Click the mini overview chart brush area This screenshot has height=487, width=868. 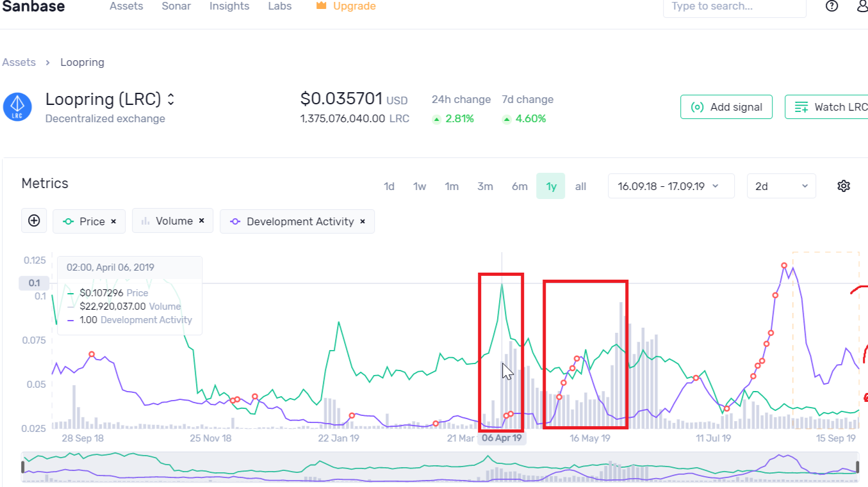(x=441, y=467)
